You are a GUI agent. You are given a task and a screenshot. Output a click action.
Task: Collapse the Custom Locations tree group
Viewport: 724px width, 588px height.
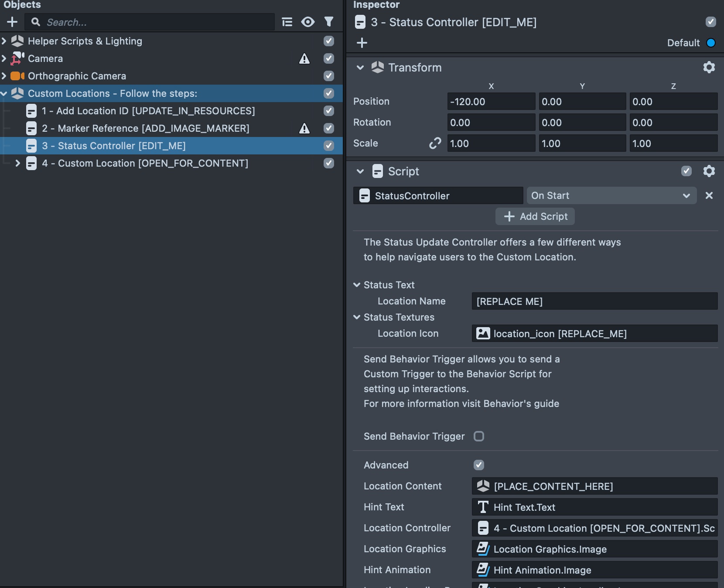pyautogui.click(x=4, y=93)
